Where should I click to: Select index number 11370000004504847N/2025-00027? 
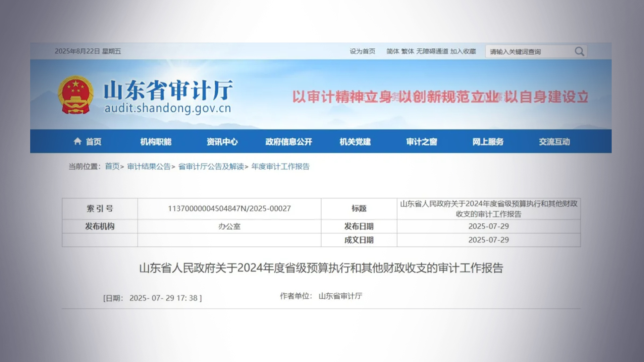point(229,208)
